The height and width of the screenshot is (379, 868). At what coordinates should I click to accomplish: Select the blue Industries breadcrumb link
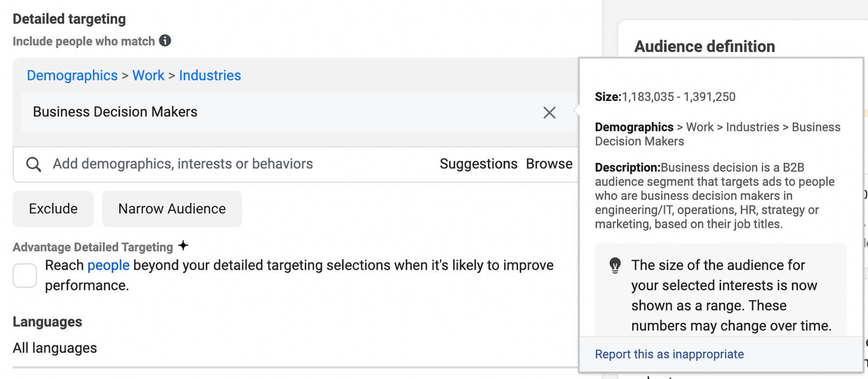point(210,75)
